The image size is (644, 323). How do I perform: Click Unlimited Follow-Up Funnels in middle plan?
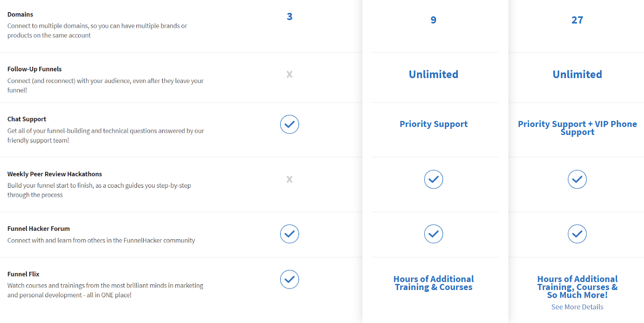tap(433, 75)
